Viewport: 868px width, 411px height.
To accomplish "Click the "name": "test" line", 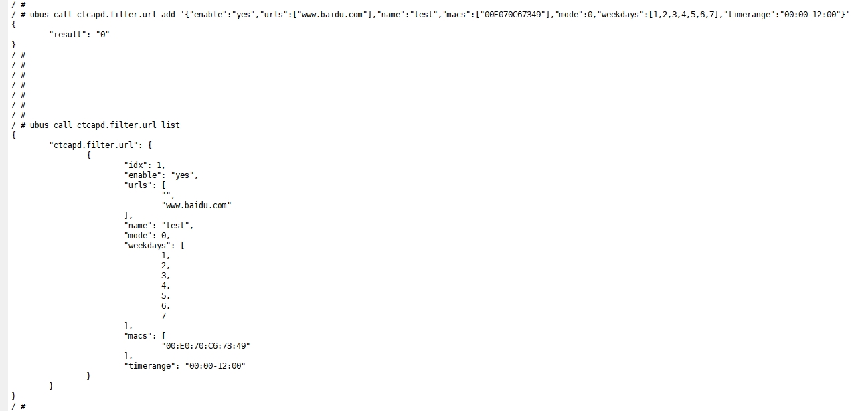I will coord(159,225).
